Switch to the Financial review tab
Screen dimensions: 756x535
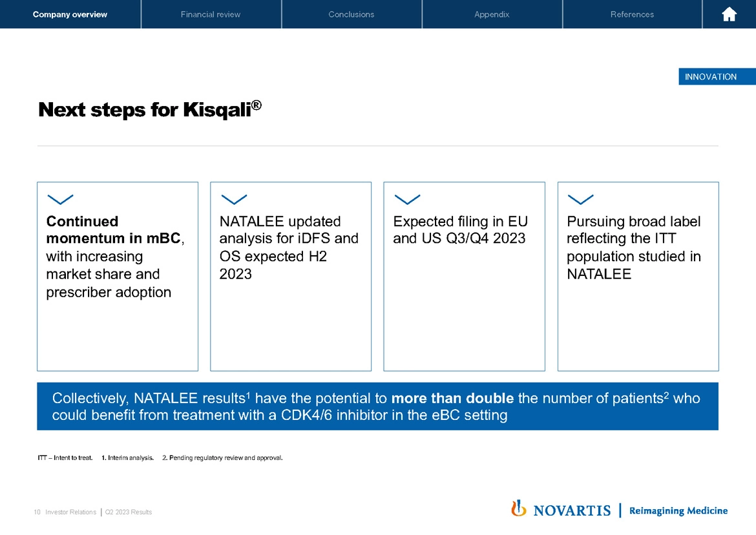(211, 14)
